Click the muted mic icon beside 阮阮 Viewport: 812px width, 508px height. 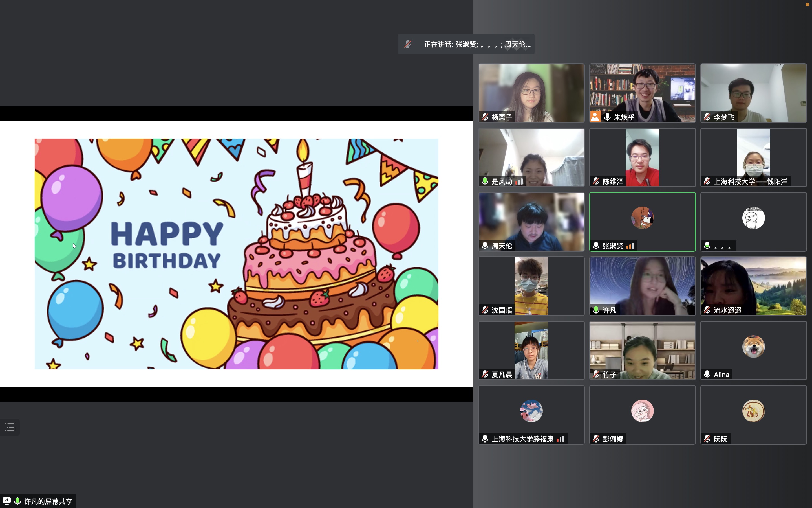(707, 439)
